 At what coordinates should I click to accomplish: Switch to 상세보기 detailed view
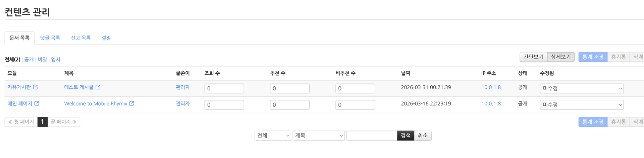tap(560, 57)
